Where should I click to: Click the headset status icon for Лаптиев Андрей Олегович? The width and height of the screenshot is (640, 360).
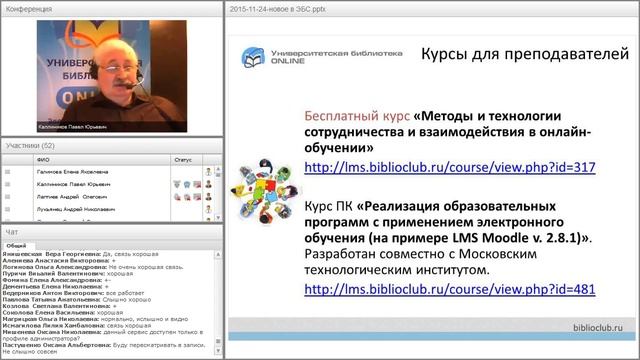coord(187,197)
